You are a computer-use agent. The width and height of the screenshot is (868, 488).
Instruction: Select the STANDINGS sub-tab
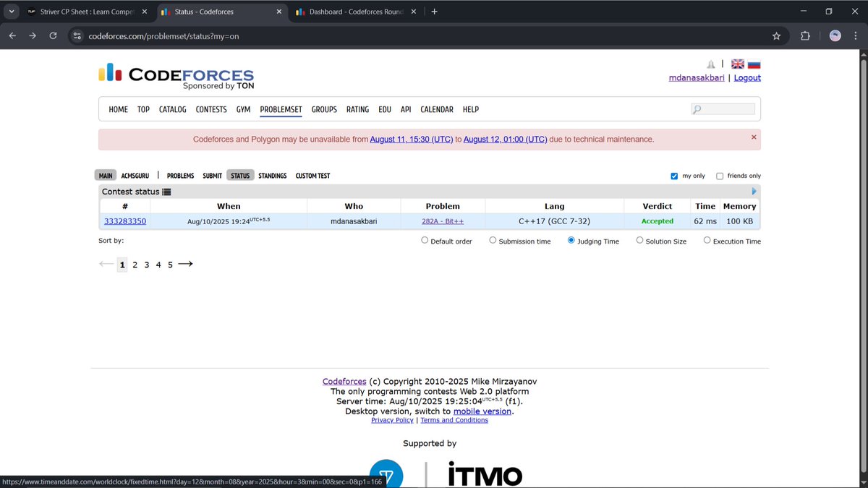pyautogui.click(x=273, y=176)
